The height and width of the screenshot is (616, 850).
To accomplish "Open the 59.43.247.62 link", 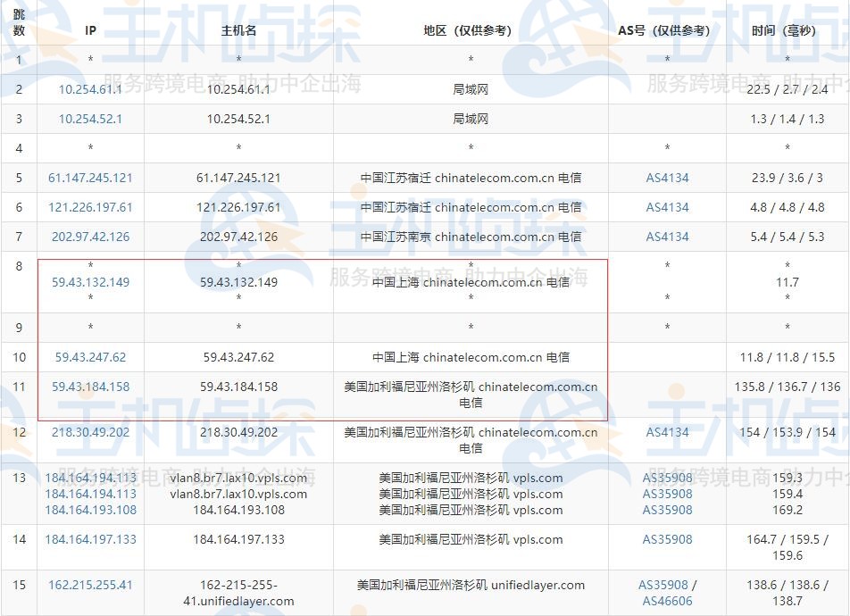I will click(x=89, y=356).
